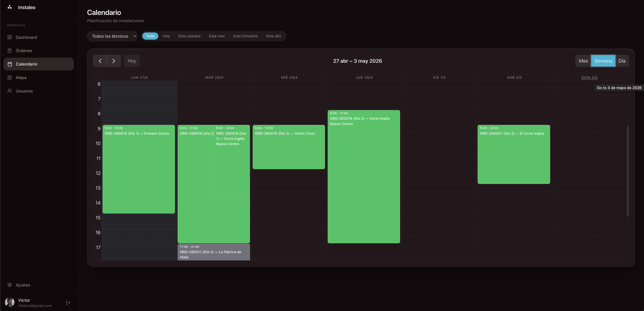Open the Dashboard grid icon
Image resolution: width=644 pixels, height=311 pixels.
(10, 37)
